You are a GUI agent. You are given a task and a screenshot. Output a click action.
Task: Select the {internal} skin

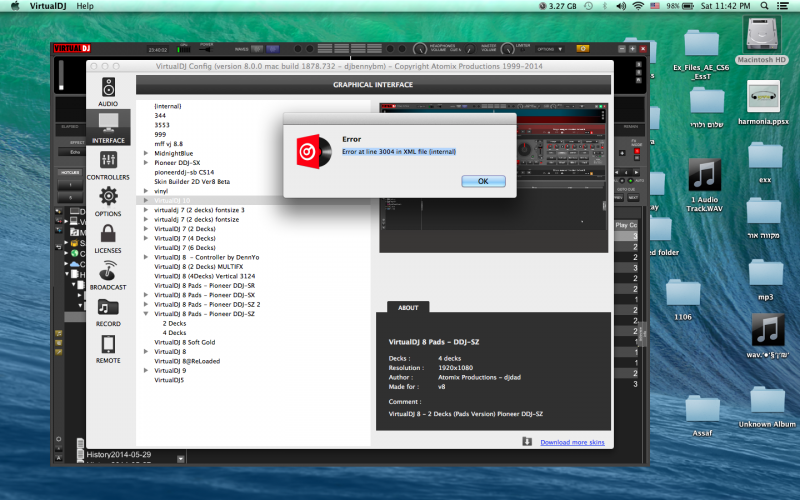pos(168,106)
